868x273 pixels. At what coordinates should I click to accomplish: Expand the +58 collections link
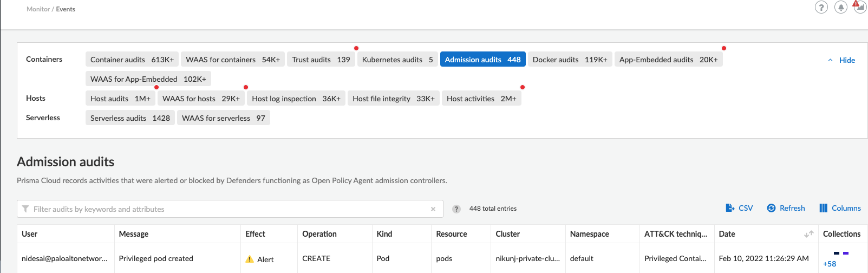tap(829, 264)
